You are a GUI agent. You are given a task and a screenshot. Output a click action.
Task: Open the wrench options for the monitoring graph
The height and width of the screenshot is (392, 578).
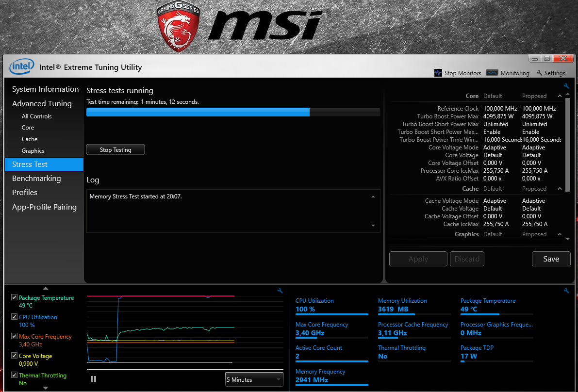click(x=280, y=291)
